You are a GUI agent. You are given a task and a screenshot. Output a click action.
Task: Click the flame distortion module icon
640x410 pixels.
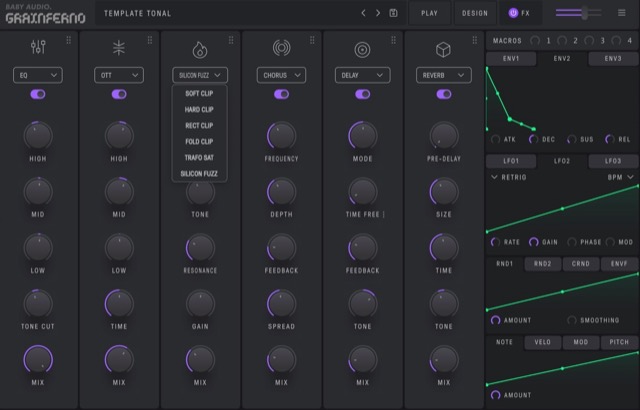(200, 48)
